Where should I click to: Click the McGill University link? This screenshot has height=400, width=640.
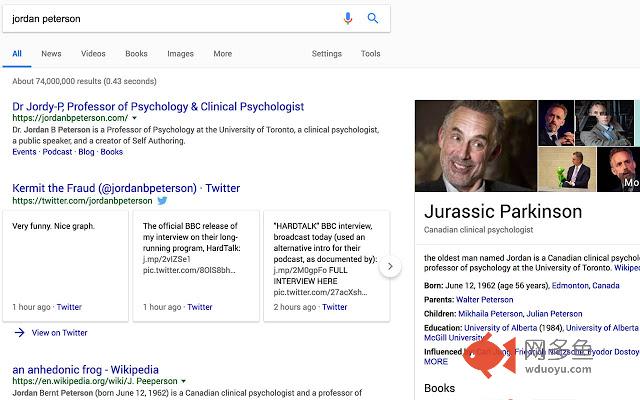[453, 338]
